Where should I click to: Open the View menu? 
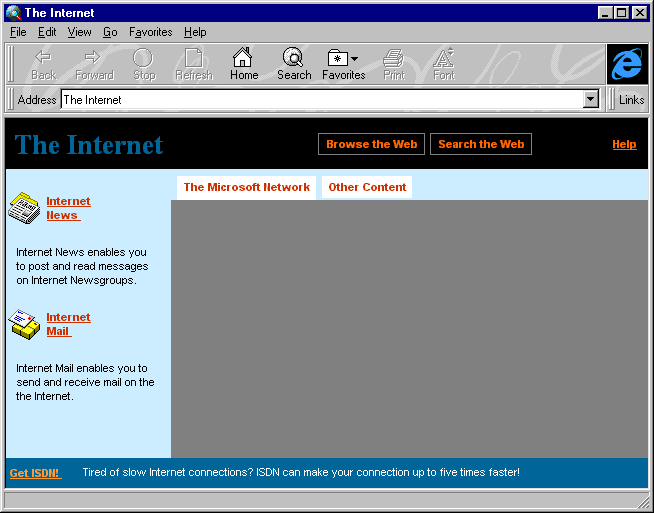click(x=79, y=32)
